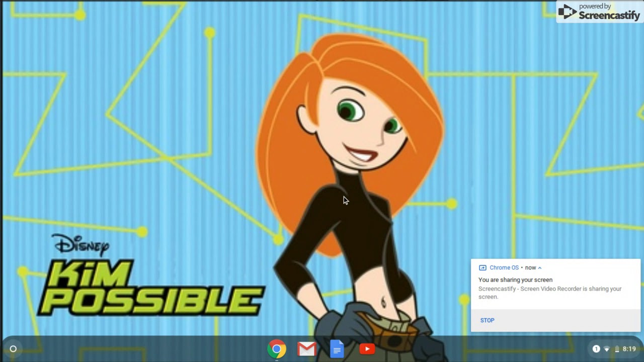Launch Google Chrome from the shelf
644x362 pixels.
coord(277,349)
